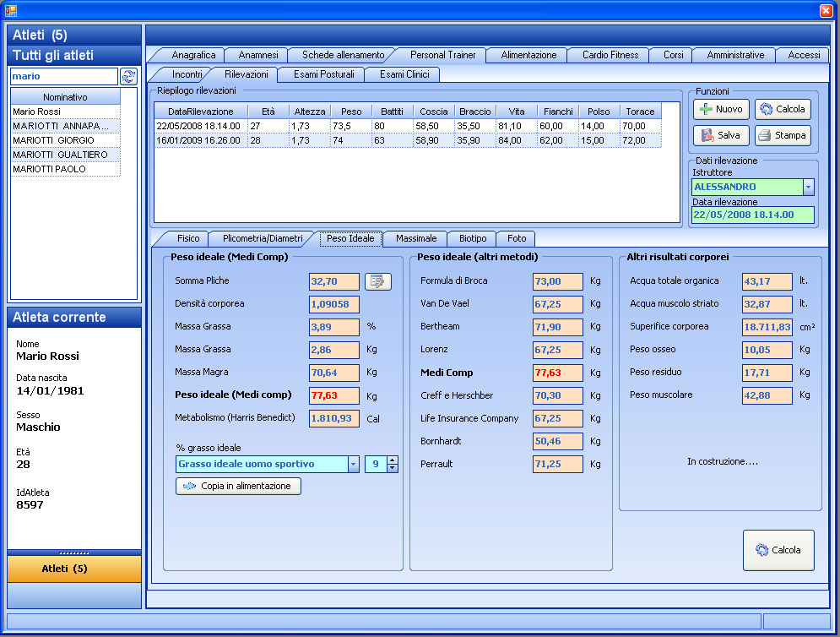The height and width of the screenshot is (637, 840).
Task: Click the Stampa printer button
Action: [x=782, y=135]
